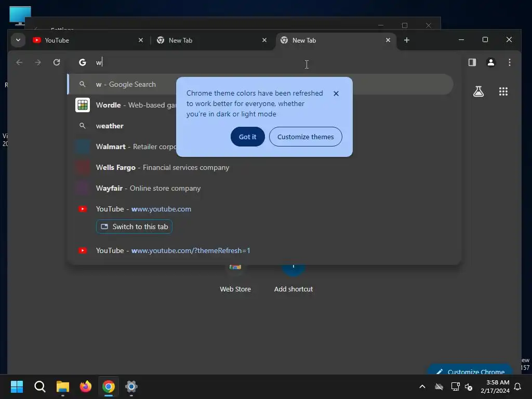532x399 pixels.
Task: Click Switch to this tab button
Action: pos(134,227)
